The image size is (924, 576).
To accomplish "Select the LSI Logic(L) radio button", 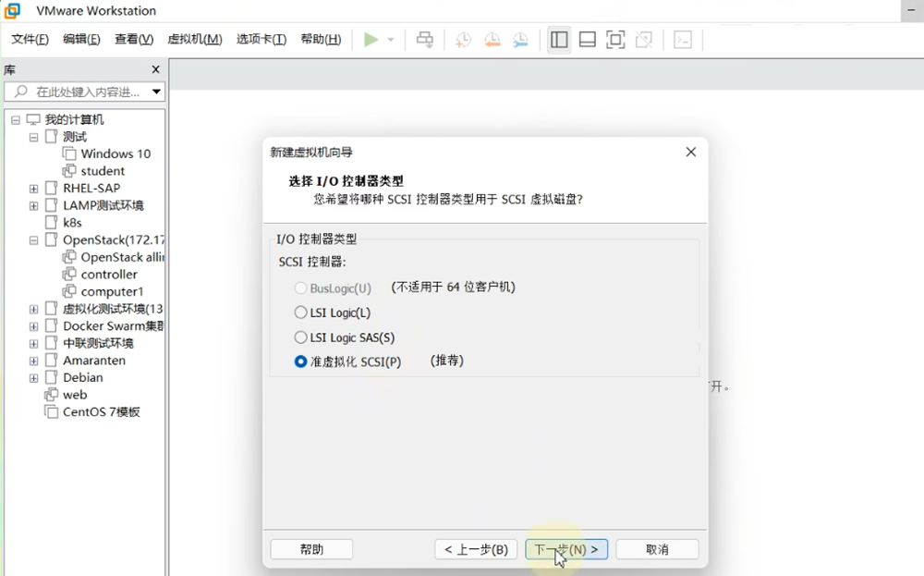I will coord(300,313).
